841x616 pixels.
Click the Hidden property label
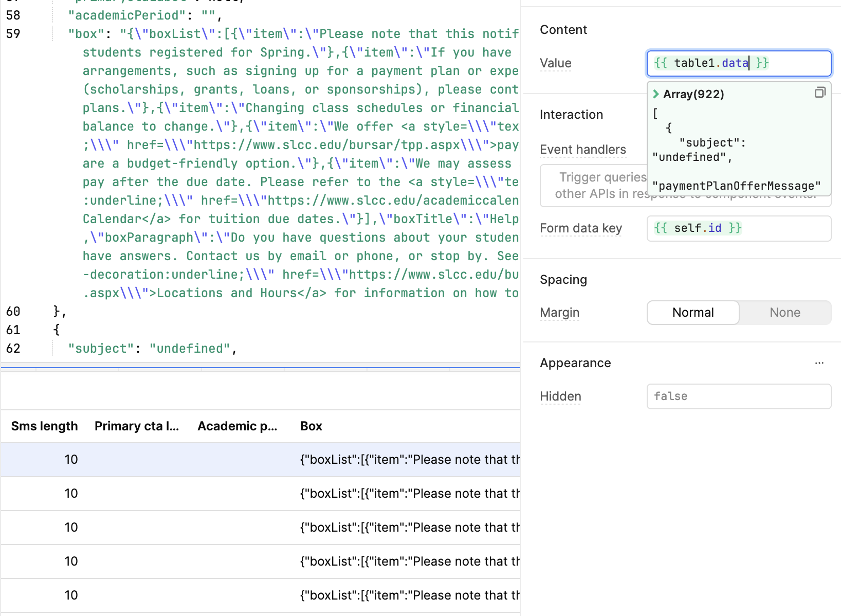pyautogui.click(x=560, y=396)
